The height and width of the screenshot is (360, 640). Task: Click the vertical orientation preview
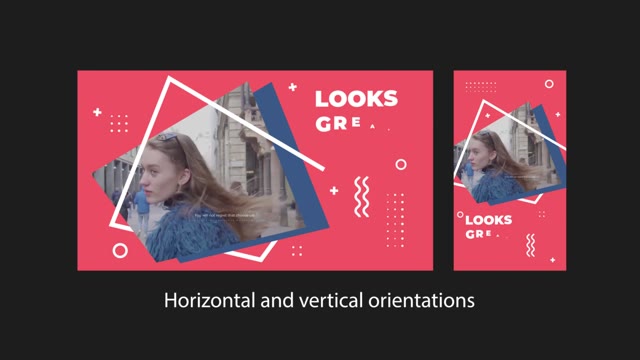coord(510,170)
